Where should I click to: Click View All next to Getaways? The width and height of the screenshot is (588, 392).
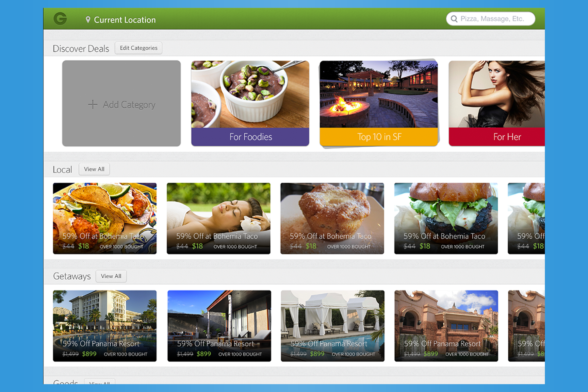point(111,276)
